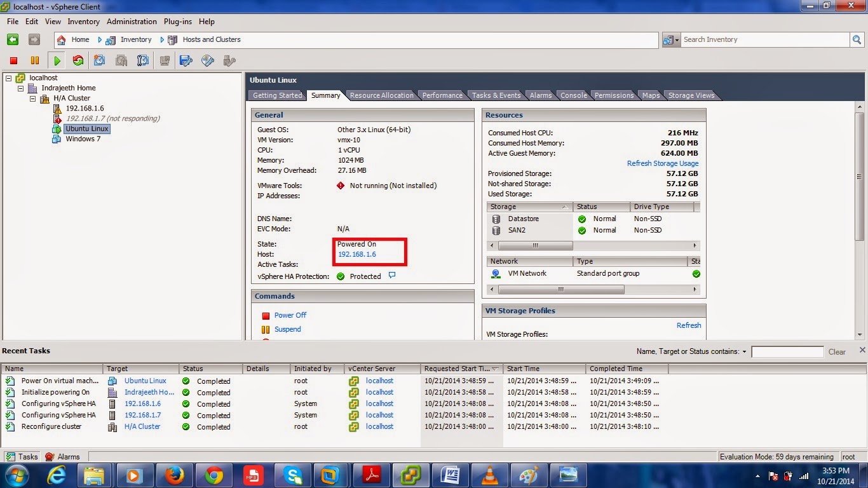Suspend the VM with the pause toolbar icon
The width and height of the screenshot is (868, 488).
coord(34,60)
